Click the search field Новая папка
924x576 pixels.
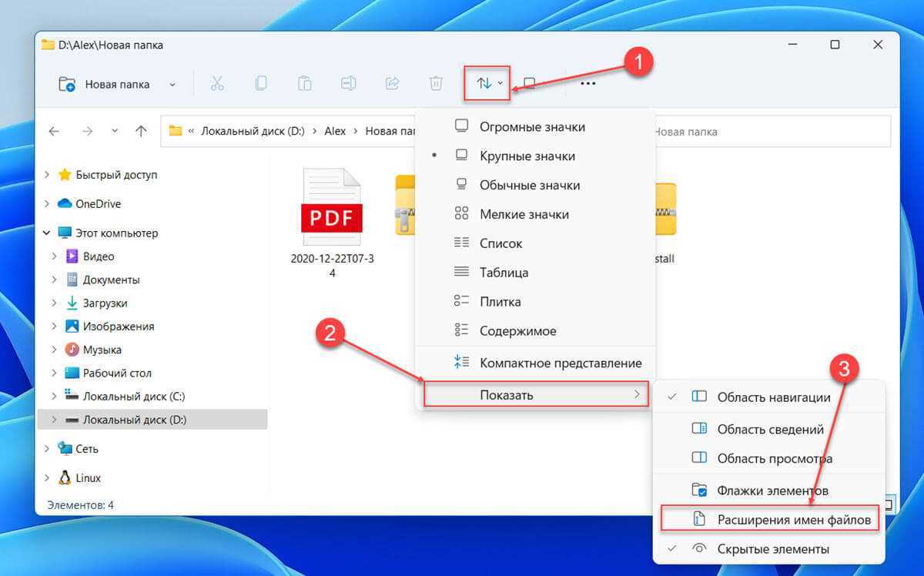pos(770,132)
